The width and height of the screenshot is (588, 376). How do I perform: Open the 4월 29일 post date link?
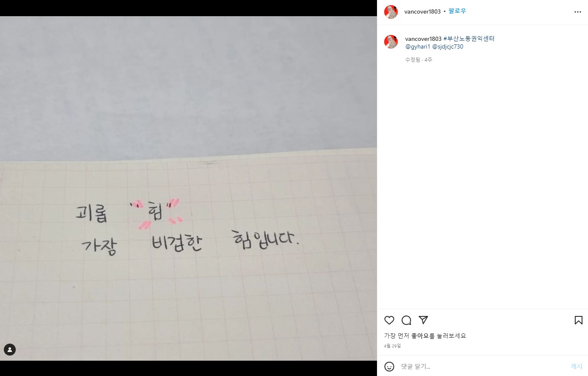coord(392,346)
